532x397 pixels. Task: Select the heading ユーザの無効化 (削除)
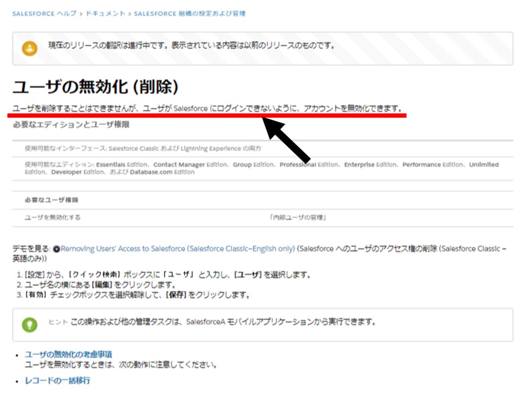pos(95,87)
